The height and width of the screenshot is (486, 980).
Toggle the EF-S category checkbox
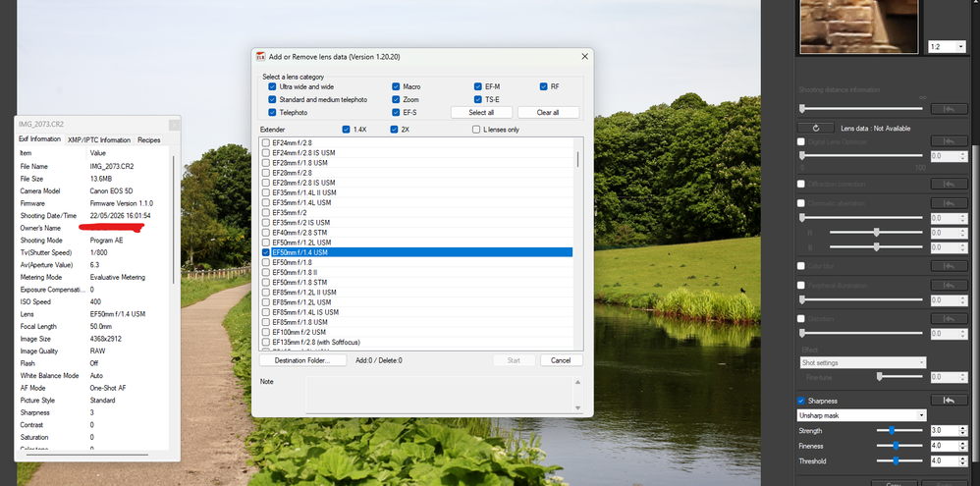coord(397,113)
